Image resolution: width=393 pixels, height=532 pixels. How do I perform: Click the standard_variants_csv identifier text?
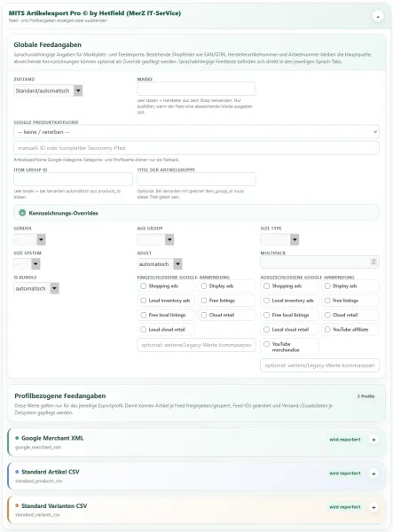(37, 515)
